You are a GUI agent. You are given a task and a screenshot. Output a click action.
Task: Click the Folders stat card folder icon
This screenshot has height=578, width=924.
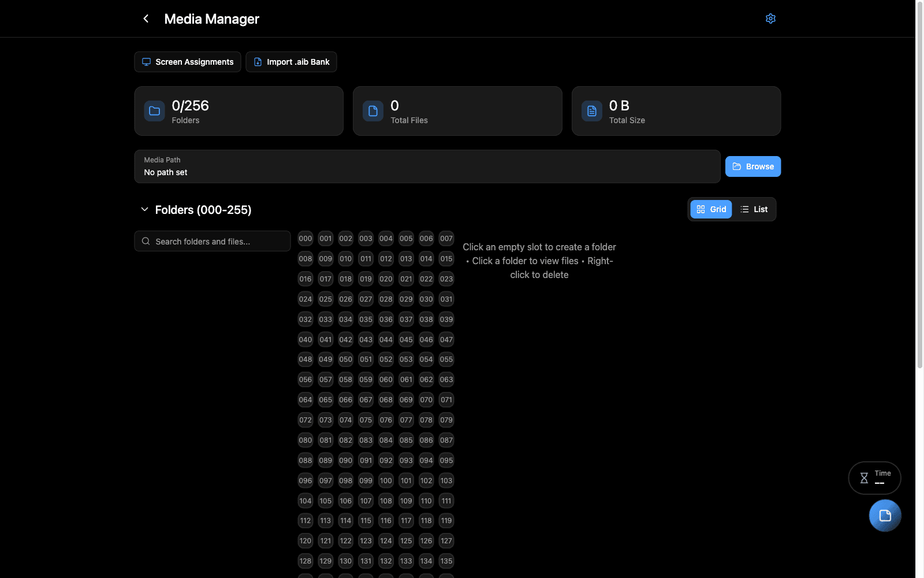point(155,111)
